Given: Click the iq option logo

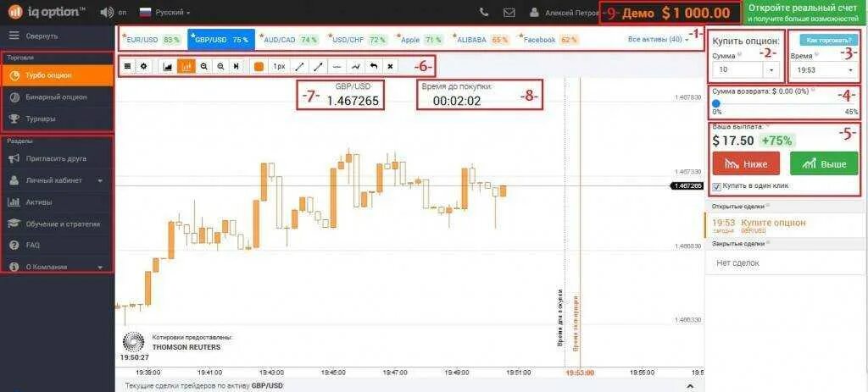Looking at the screenshot, I should click(47, 11).
